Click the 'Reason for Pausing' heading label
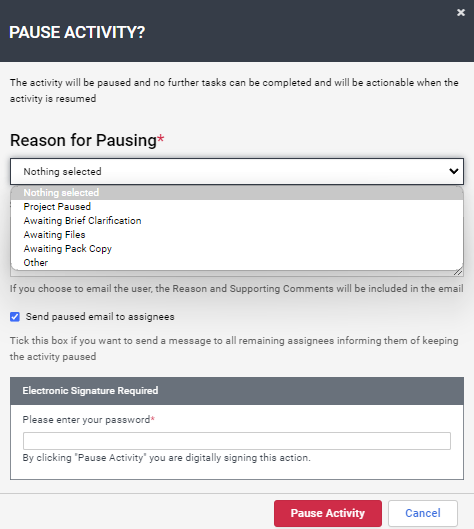 click(87, 140)
